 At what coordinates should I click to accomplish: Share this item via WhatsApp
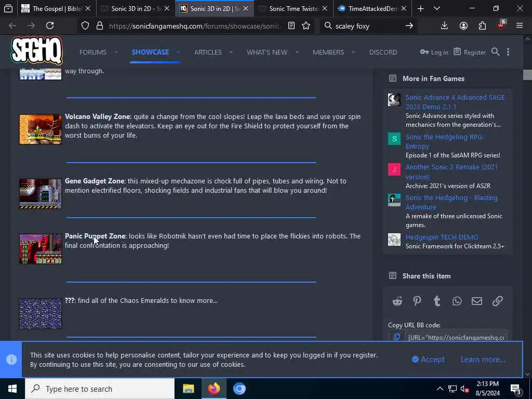(x=457, y=301)
